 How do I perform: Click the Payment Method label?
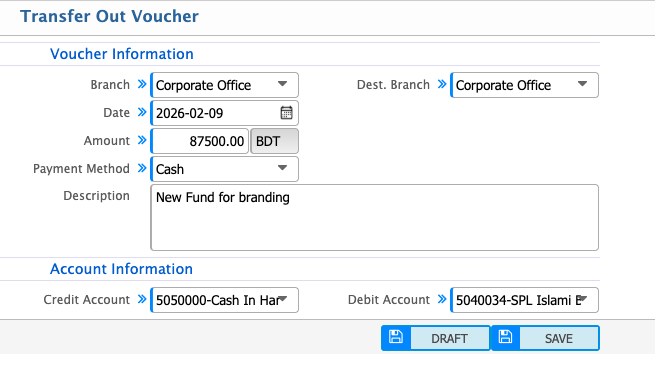click(x=81, y=169)
